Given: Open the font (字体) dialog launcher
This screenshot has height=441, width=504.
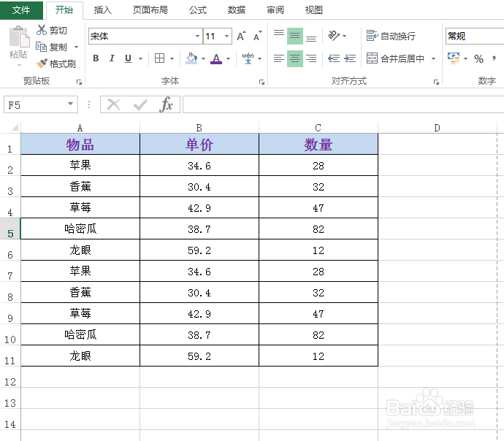Looking at the screenshot, I should (x=261, y=83).
